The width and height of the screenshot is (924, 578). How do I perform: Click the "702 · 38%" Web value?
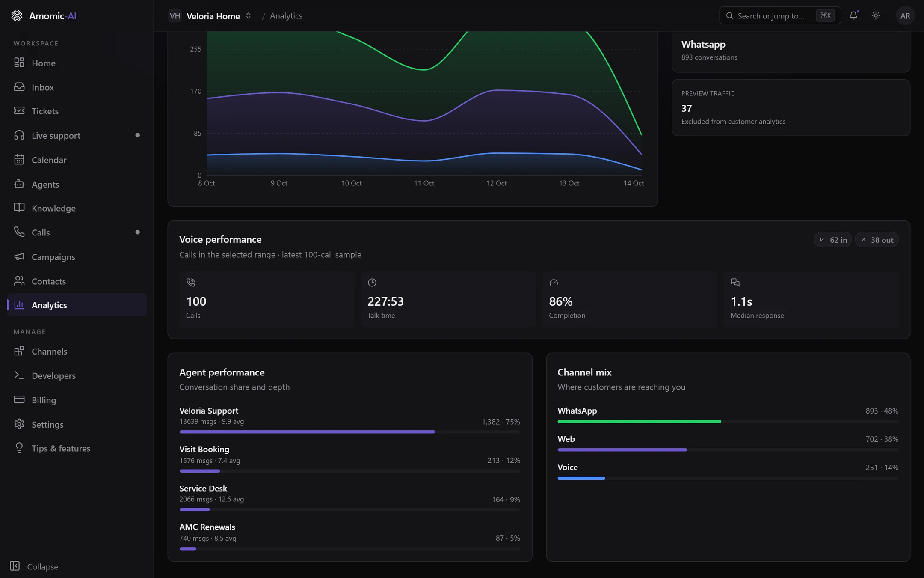pyautogui.click(x=882, y=439)
